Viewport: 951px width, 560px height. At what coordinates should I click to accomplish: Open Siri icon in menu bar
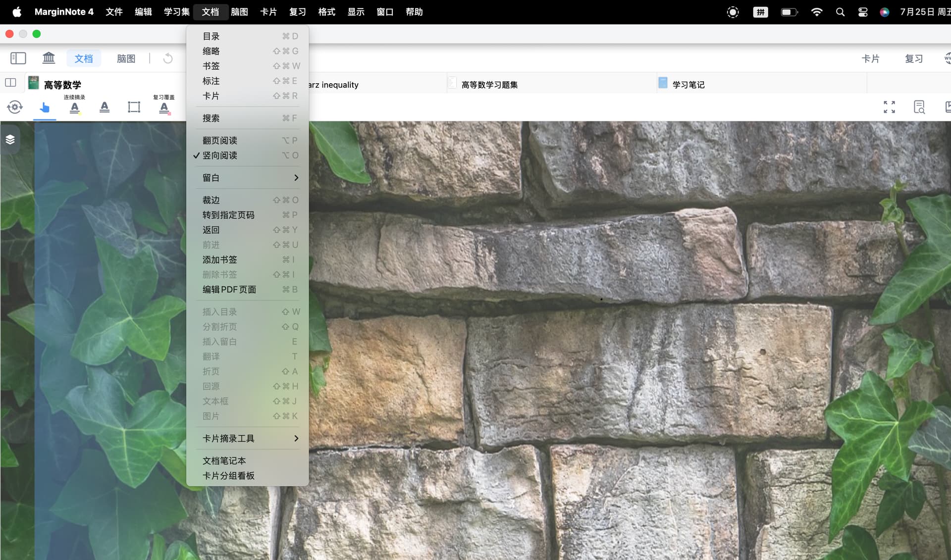click(885, 12)
